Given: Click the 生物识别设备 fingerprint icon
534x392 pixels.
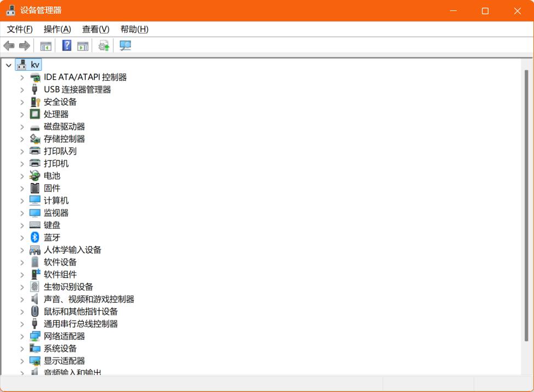Looking at the screenshot, I should [35, 287].
